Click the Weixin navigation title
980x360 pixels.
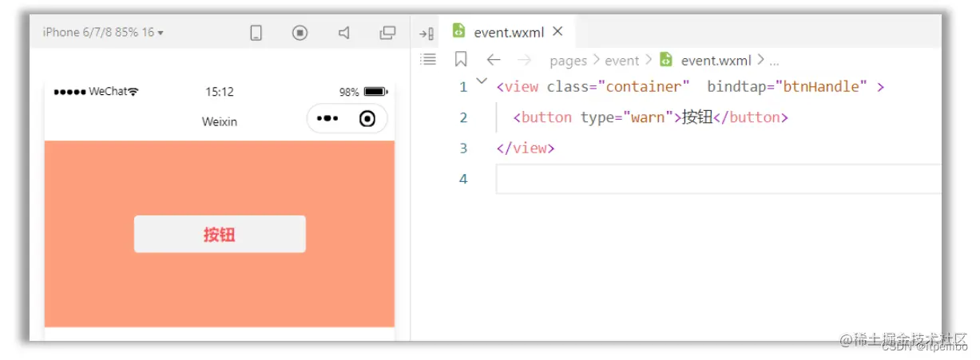click(x=220, y=122)
